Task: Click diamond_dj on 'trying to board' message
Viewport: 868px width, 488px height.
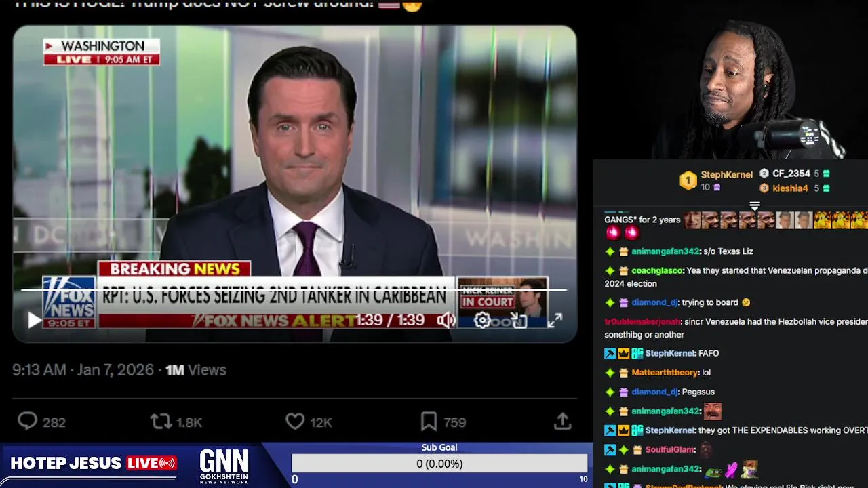Action: 654,302
